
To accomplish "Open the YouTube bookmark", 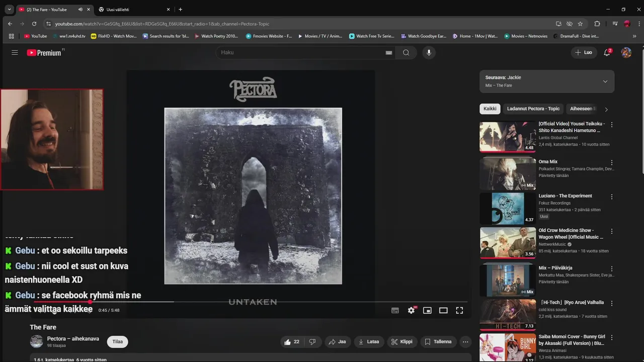I will click(x=35, y=36).
